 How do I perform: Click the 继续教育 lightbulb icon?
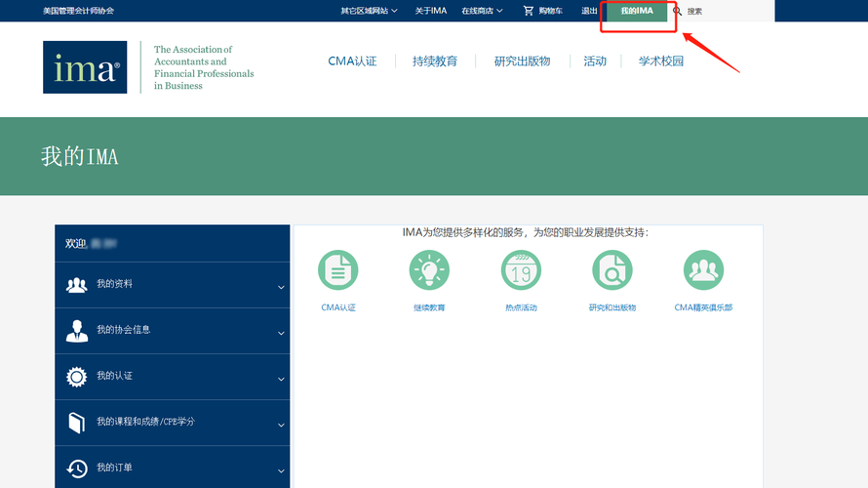[x=429, y=270]
